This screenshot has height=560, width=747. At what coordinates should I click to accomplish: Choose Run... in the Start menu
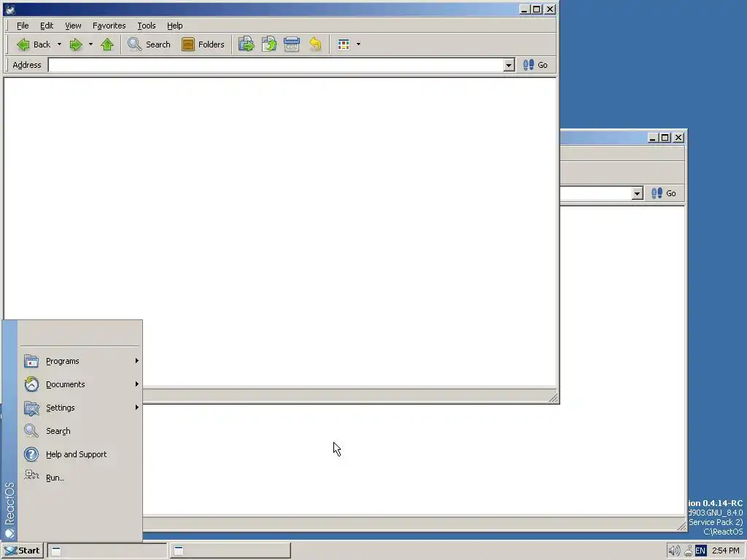click(x=80, y=478)
